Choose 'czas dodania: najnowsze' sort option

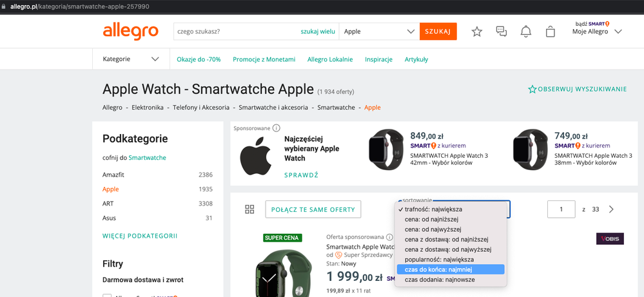pos(440,280)
